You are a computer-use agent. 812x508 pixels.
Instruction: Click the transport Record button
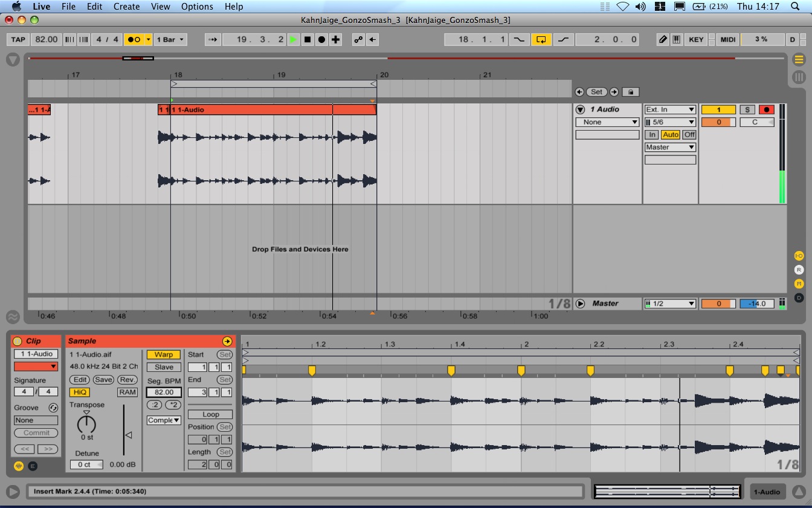(321, 39)
